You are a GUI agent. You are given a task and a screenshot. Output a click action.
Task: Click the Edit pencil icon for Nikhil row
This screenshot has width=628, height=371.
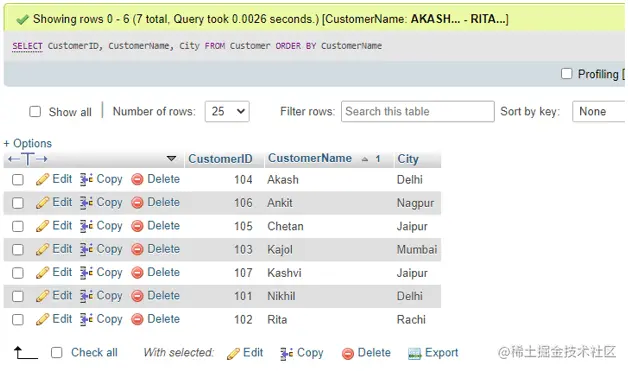(42, 296)
